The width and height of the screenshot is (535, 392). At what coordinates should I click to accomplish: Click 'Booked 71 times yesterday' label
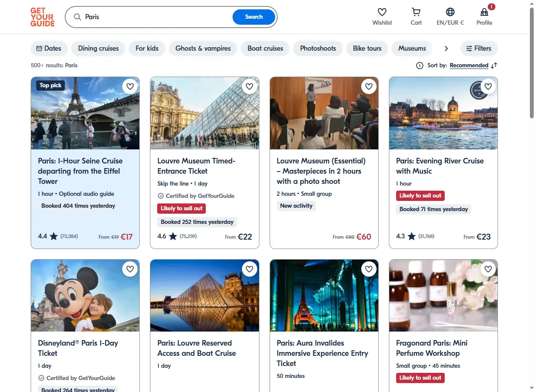point(434,209)
